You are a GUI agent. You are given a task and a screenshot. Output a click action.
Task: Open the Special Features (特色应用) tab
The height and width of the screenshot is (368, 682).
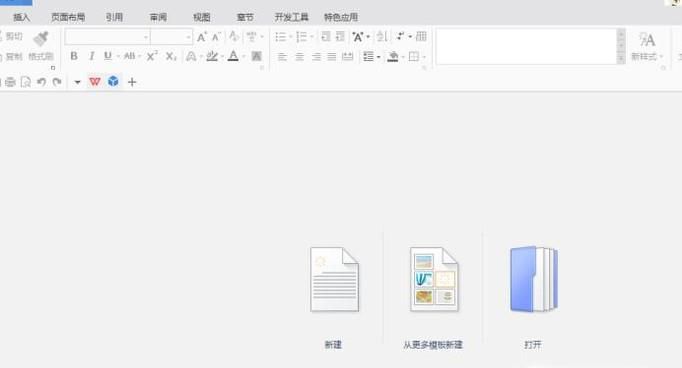[x=341, y=17]
